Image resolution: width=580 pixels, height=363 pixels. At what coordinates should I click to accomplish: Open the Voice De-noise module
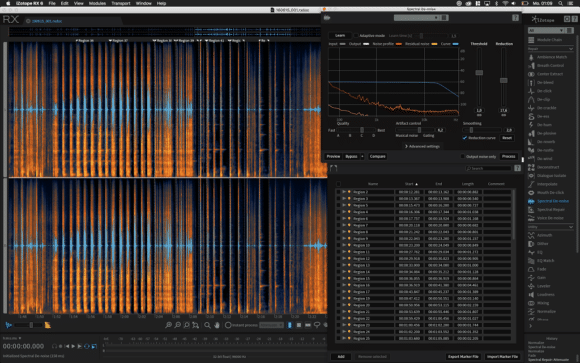click(546, 218)
